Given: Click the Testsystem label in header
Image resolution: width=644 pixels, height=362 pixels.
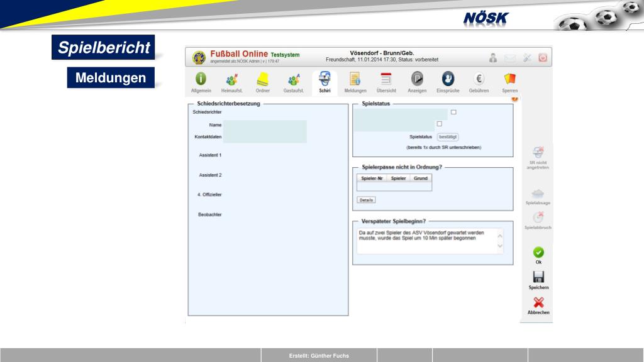Looking at the screenshot, I should point(285,55).
